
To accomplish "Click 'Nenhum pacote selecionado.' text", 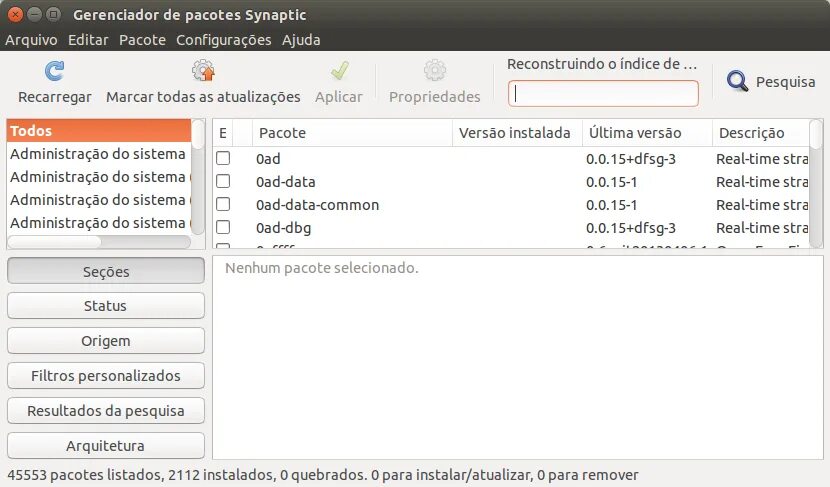I will [x=321, y=268].
